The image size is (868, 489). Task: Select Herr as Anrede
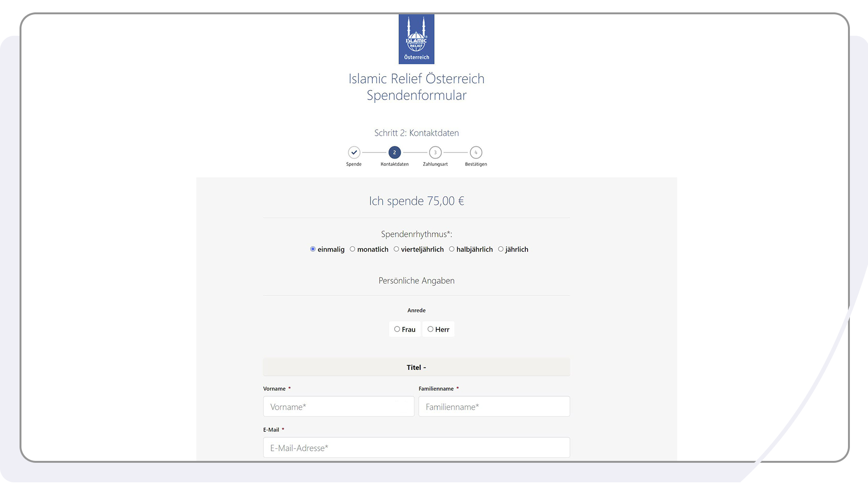[429, 329]
